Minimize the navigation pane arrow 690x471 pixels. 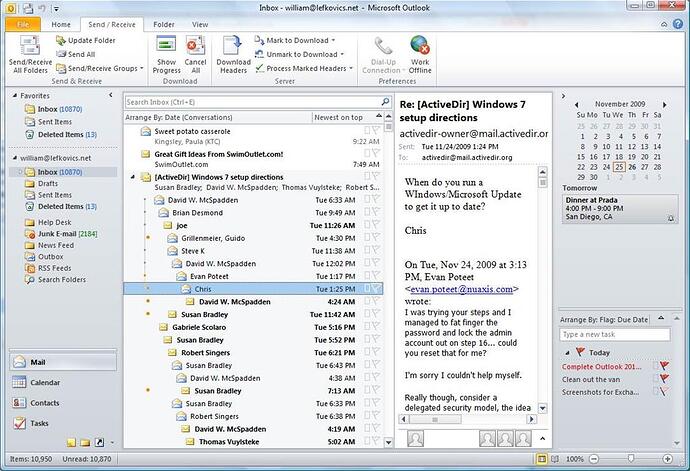point(110,95)
